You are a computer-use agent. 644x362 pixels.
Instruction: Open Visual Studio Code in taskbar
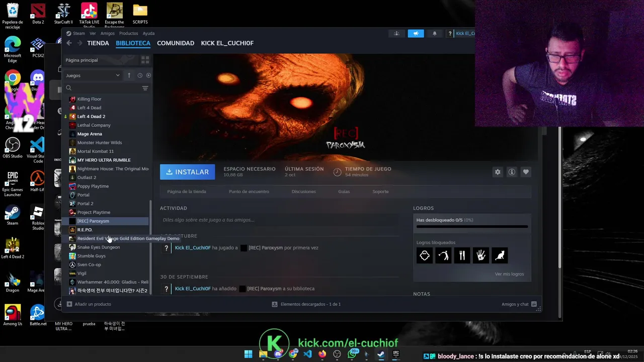[307, 354]
